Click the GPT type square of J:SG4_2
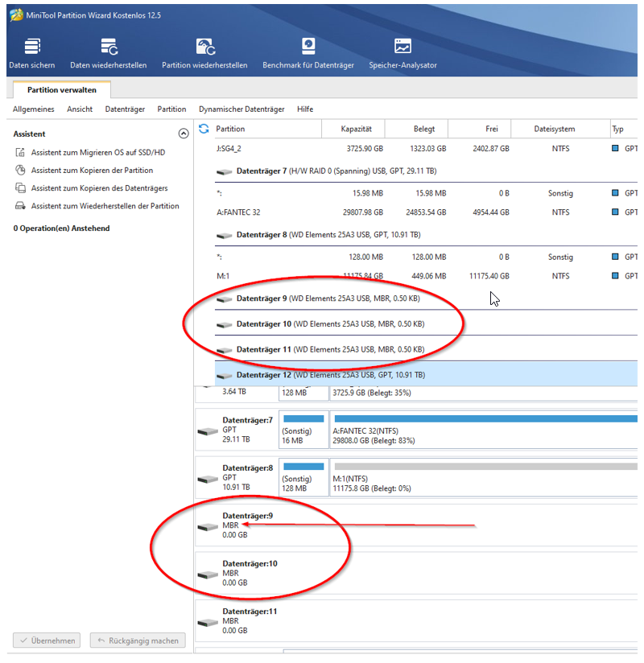This screenshot has height=663, width=644. pos(615,148)
